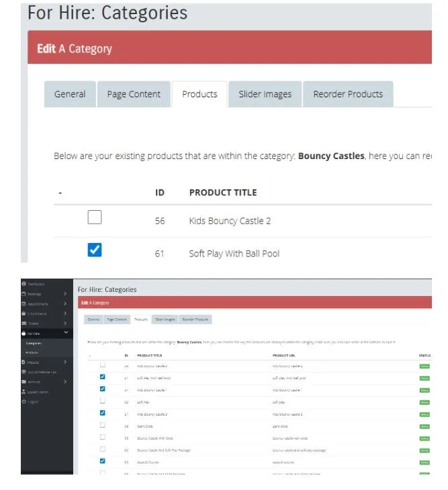This screenshot has height=490, width=448.
Task: Click the Appointments icon in the sidebar
Action: (24, 303)
